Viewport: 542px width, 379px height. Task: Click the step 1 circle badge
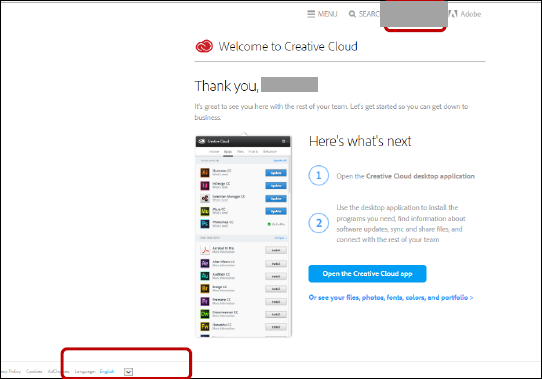pyautogui.click(x=318, y=175)
